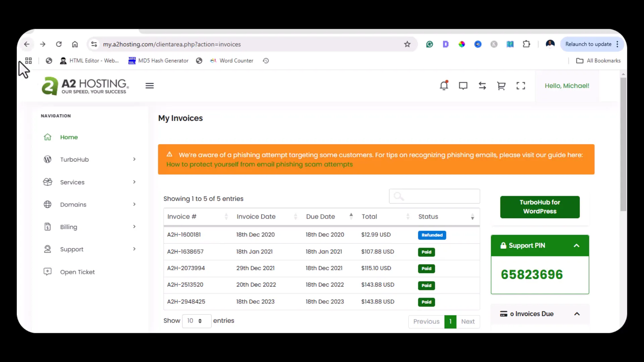Image resolution: width=644 pixels, height=362 pixels.
Task: Sort by Total column
Action: click(386, 217)
